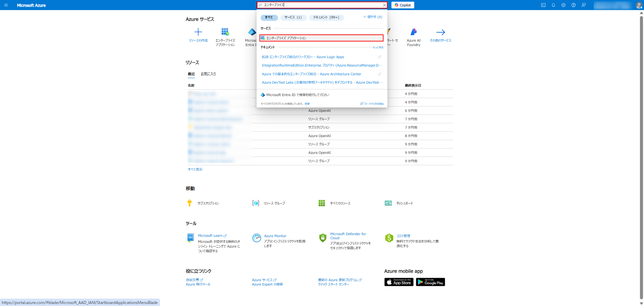This screenshot has height=306, width=644.
Task: Open サブスクリプション key icon
Action: (190, 203)
